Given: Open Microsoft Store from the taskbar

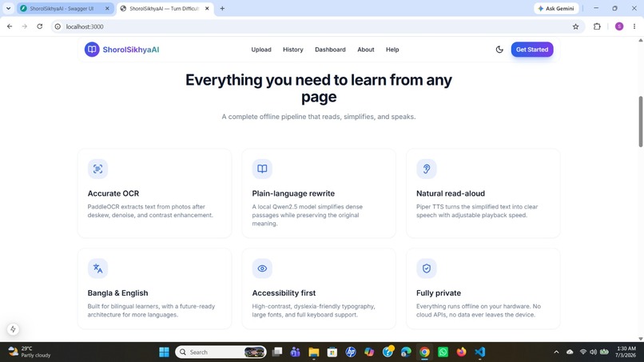Looking at the screenshot, I should [x=332, y=352].
